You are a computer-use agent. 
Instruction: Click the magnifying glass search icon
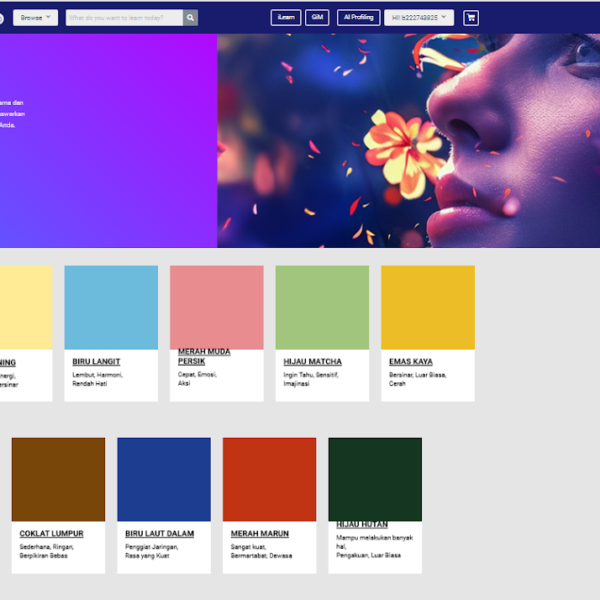pyautogui.click(x=191, y=18)
